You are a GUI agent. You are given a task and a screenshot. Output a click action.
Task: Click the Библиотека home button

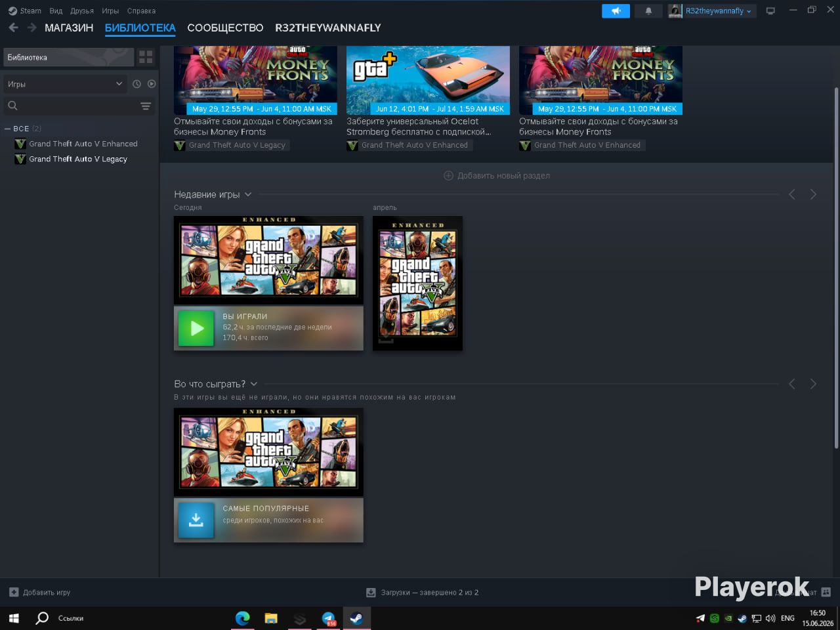(69, 57)
